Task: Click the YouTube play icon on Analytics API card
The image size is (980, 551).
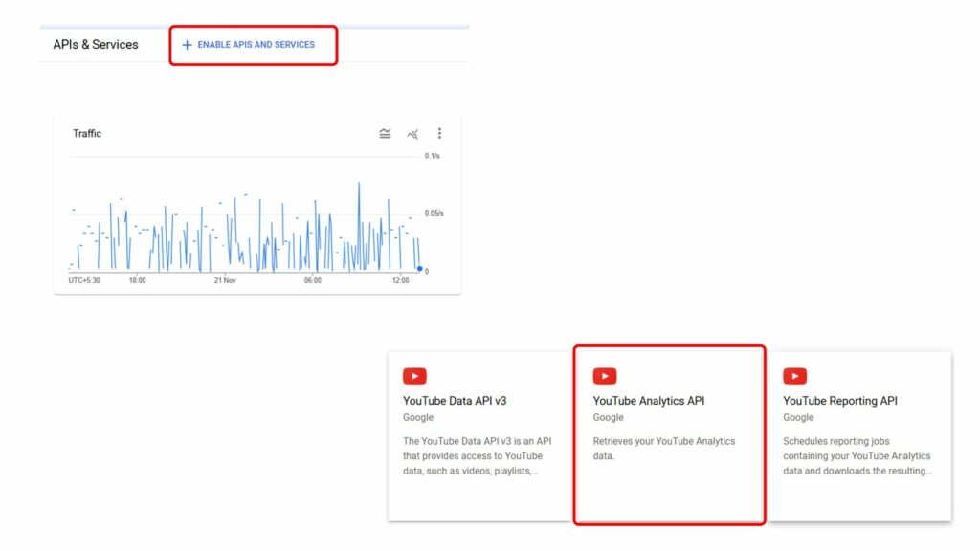Action: pyautogui.click(x=604, y=375)
